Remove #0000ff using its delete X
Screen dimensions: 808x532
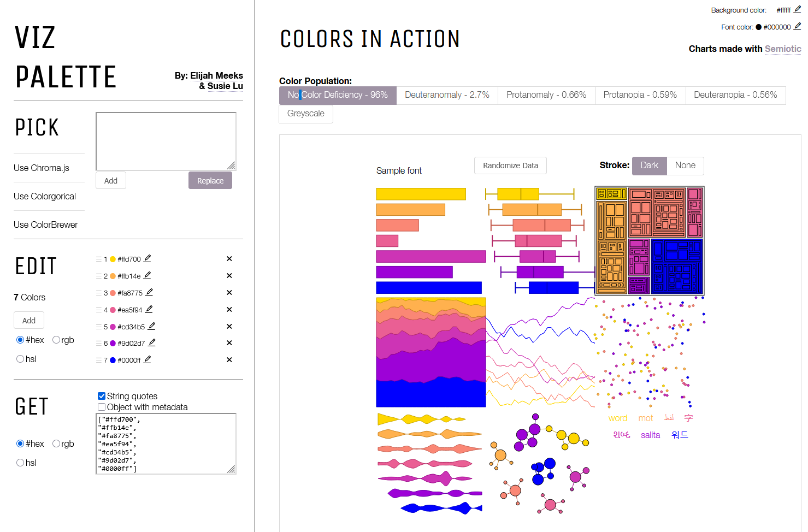[x=229, y=359]
